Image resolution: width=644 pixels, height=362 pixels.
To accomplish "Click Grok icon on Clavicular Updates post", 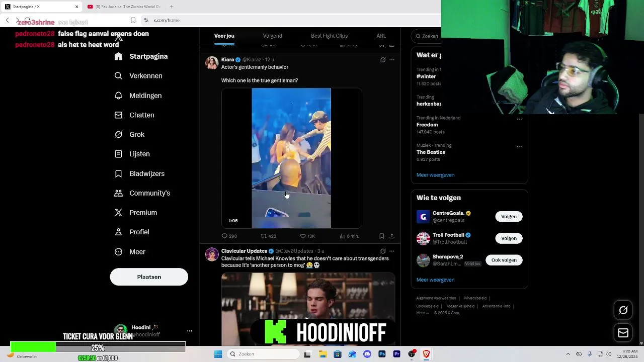I will [383, 251].
